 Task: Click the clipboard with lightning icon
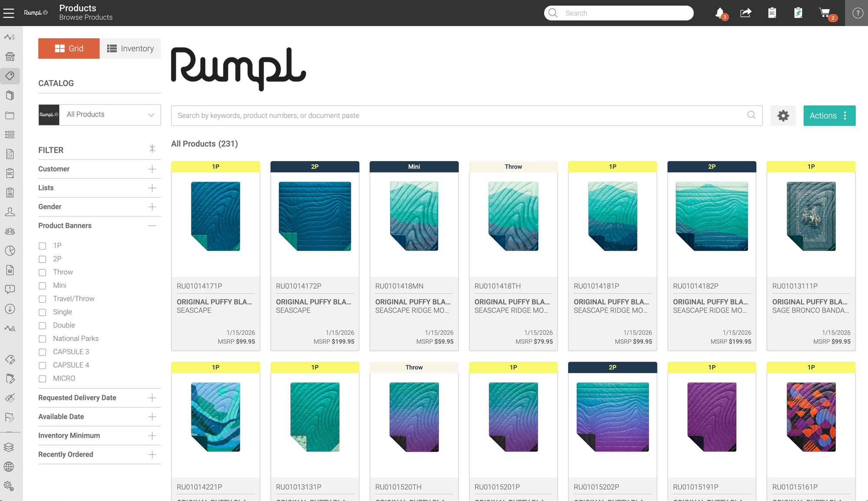[x=798, y=13]
